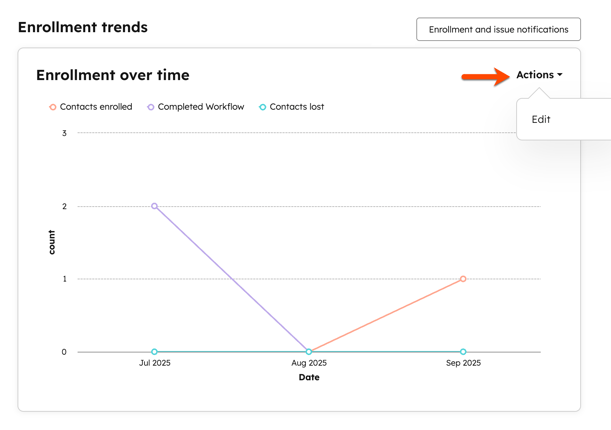611x430 pixels.
Task: Select the Contacts lost point at Sep 2025
Action: (x=463, y=352)
